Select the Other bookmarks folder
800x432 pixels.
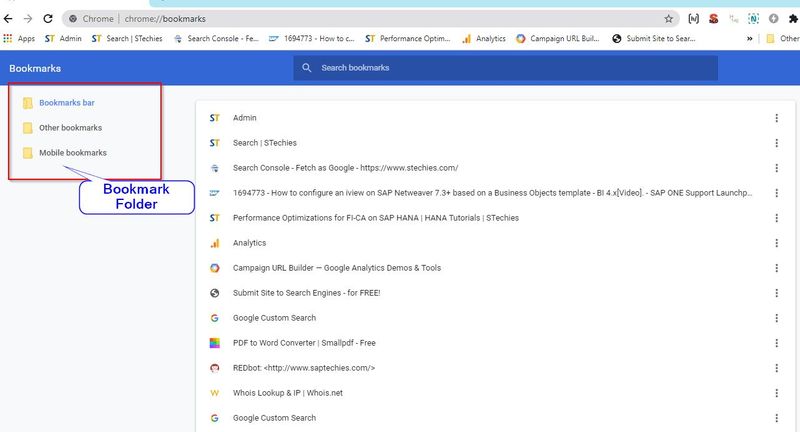coord(62,128)
